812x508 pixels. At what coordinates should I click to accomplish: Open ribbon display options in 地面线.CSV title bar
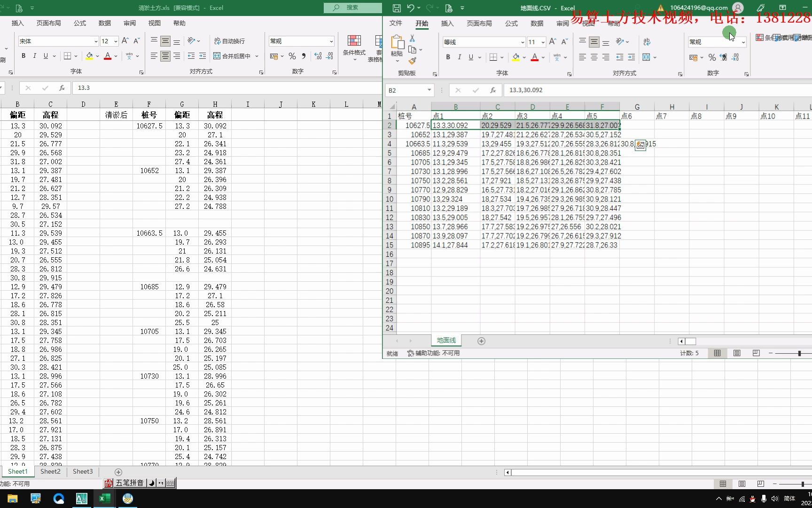pyautogui.click(x=782, y=8)
